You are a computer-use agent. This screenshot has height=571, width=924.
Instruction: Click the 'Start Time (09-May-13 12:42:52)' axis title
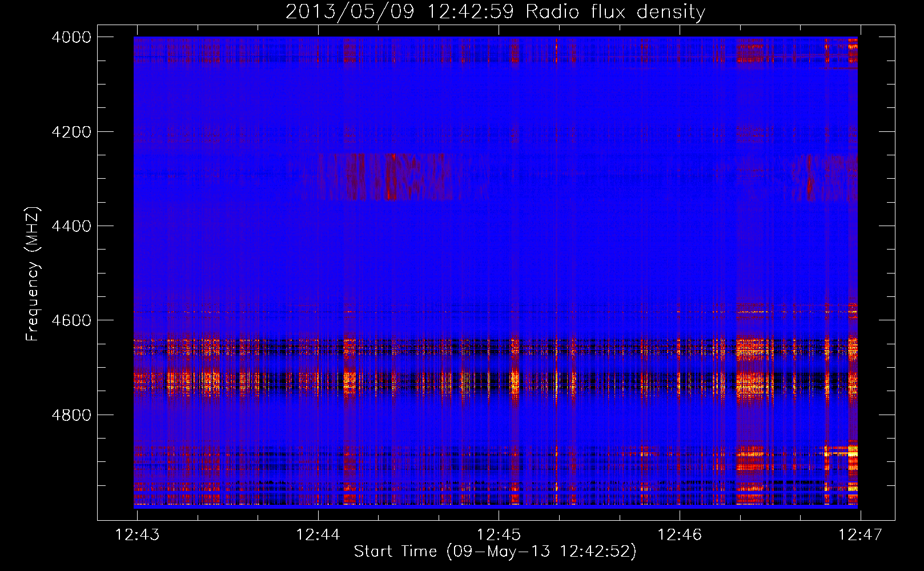(x=495, y=552)
